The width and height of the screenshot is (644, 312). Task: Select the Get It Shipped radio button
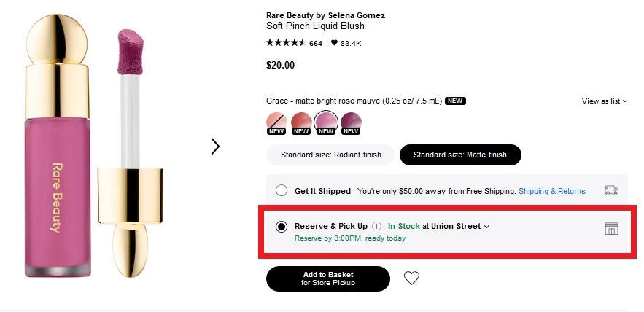(282, 191)
